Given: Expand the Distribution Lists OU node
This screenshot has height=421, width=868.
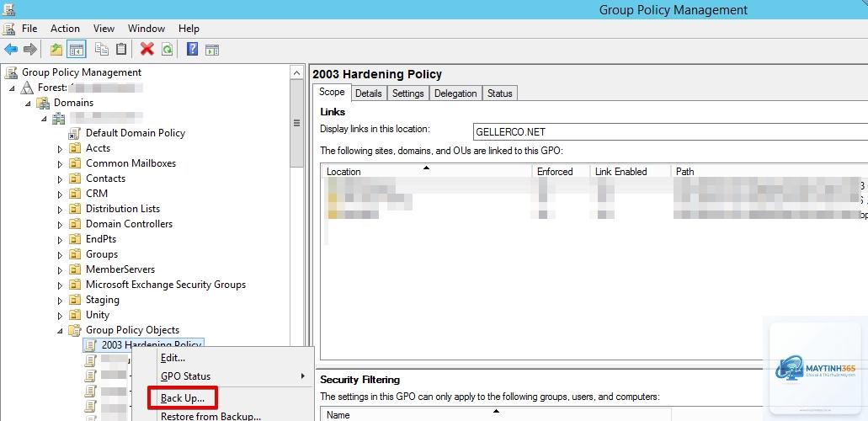Looking at the screenshot, I should pyautogui.click(x=61, y=210).
